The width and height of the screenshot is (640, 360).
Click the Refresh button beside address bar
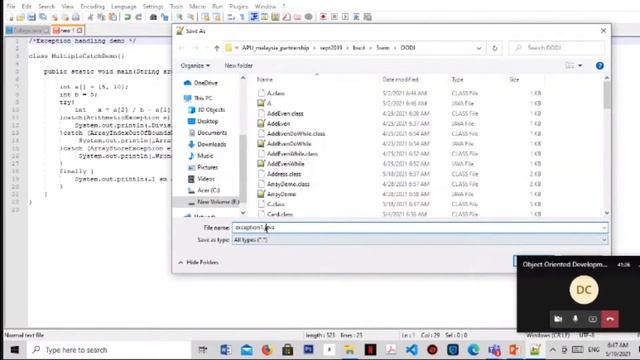coord(495,48)
